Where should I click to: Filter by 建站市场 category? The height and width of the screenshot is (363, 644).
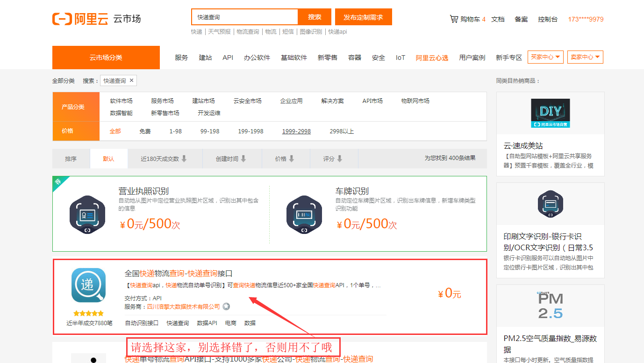pos(203,101)
